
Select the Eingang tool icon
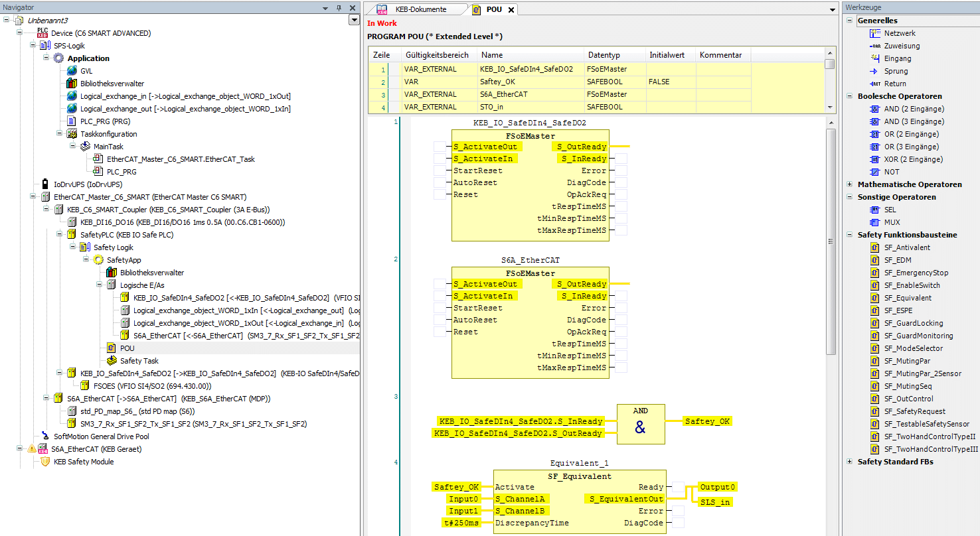pos(875,58)
